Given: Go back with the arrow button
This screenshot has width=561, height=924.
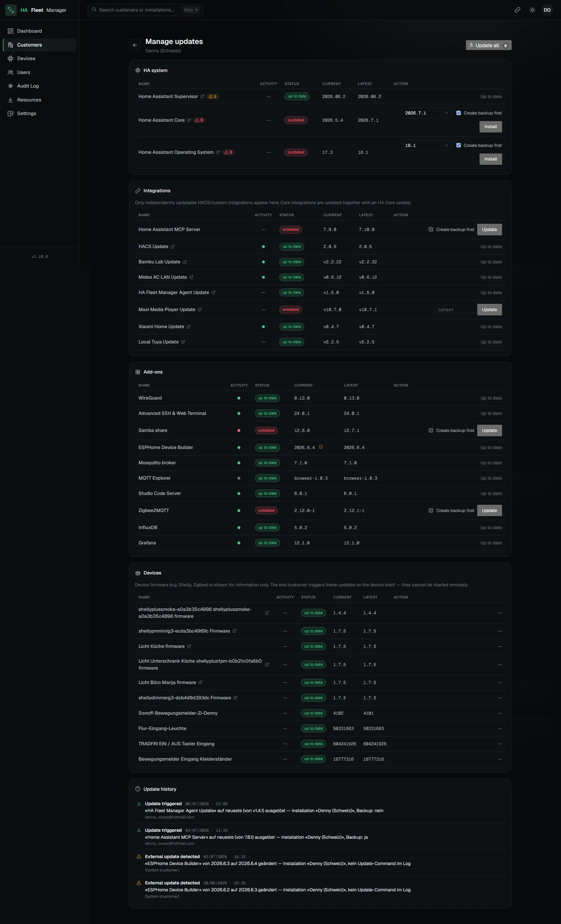Looking at the screenshot, I should click(135, 45).
